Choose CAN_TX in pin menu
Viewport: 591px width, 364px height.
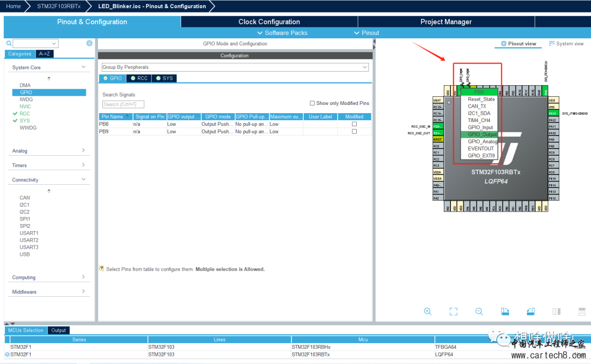(479, 106)
